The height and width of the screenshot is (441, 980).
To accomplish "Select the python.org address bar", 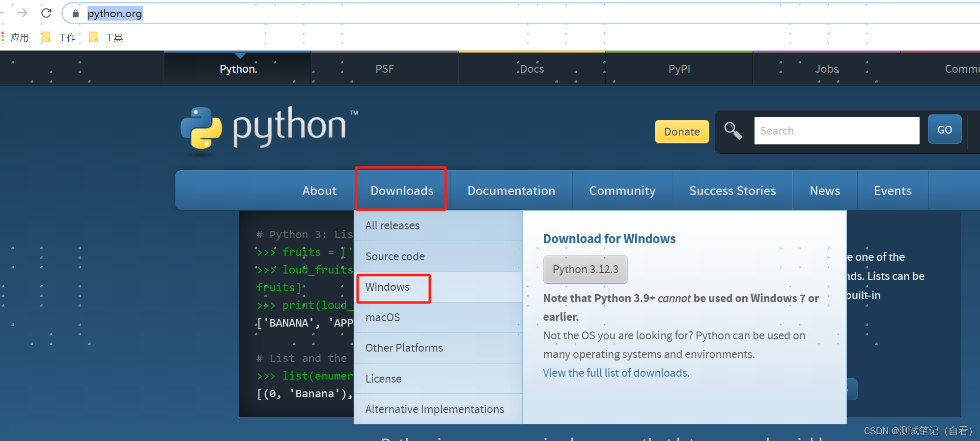I will tap(521, 13).
